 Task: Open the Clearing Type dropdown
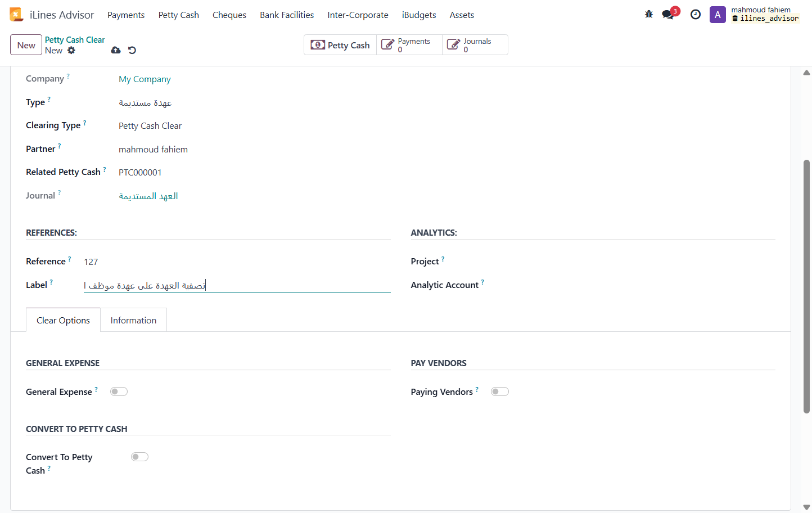coord(254,126)
